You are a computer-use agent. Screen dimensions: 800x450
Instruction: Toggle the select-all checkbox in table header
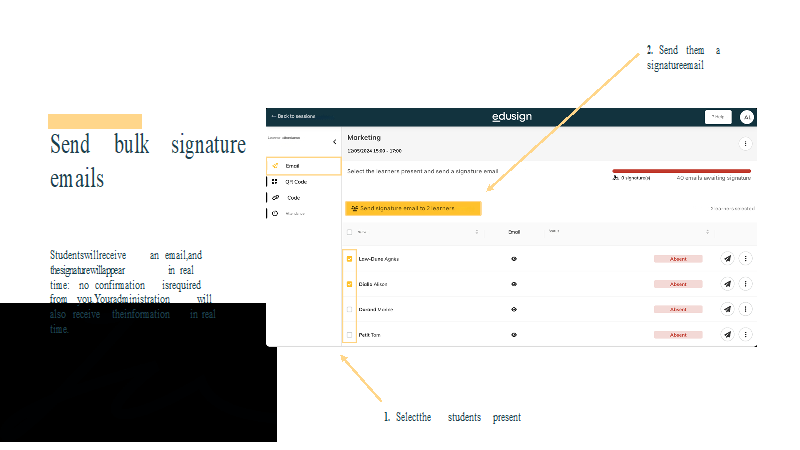click(349, 231)
